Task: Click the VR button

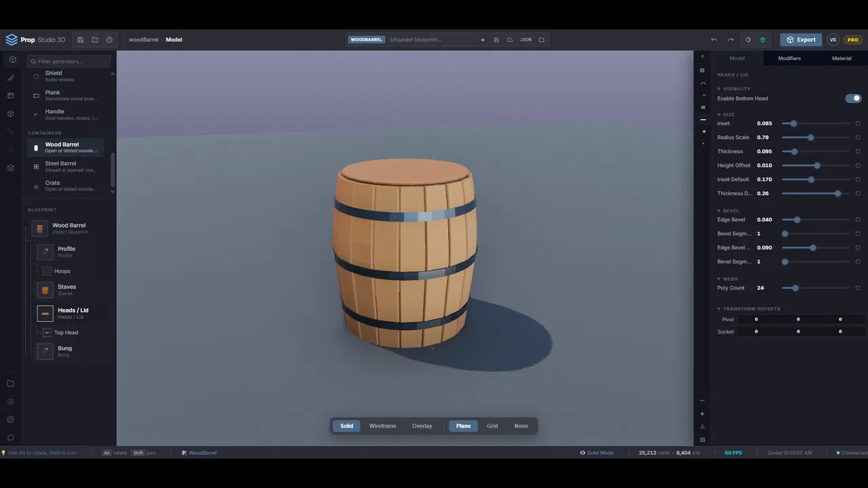Action: (x=833, y=40)
